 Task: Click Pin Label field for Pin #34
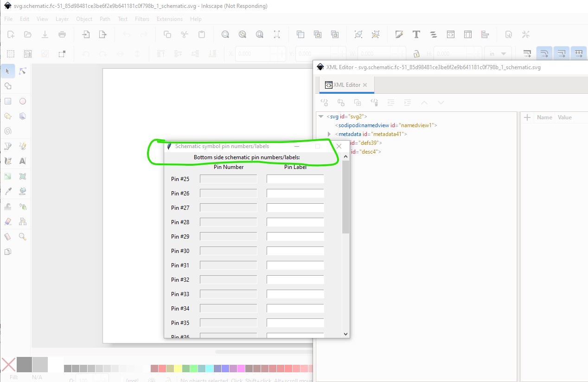[295, 309]
